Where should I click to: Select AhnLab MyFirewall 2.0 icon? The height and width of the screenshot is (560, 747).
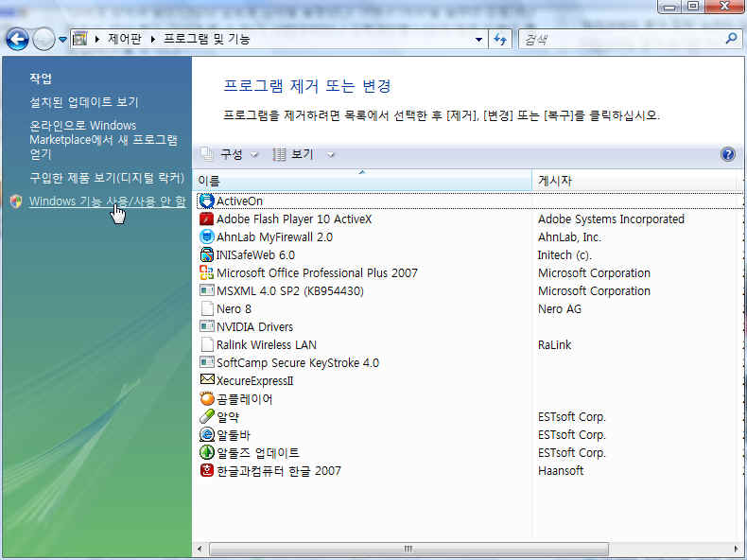[206, 236]
